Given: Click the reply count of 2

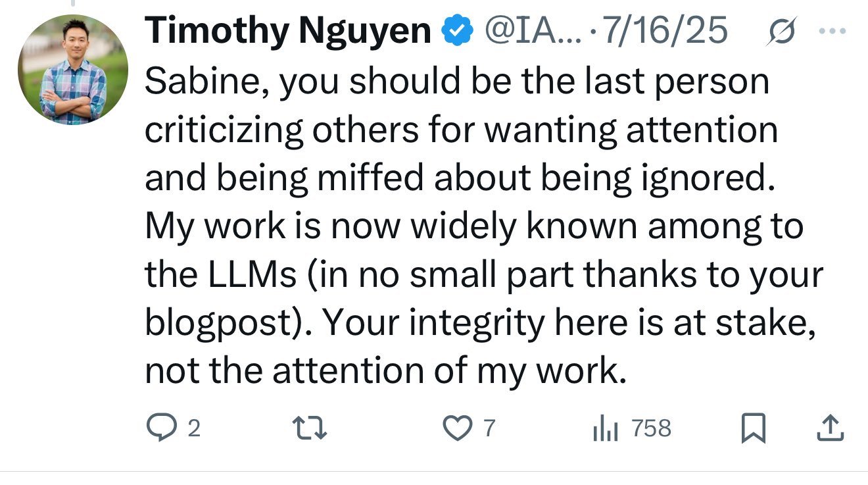Looking at the screenshot, I should pos(193,429).
